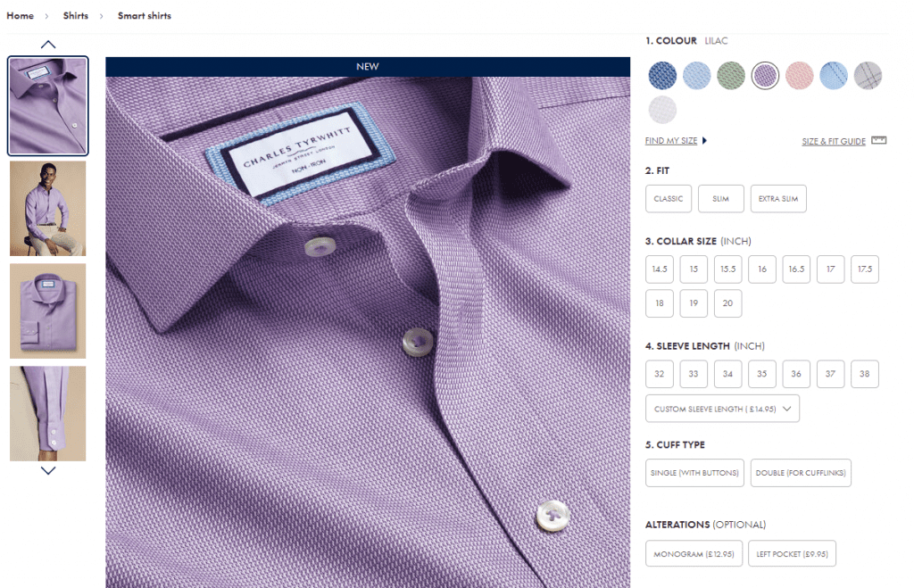The height and width of the screenshot is (588, 914).
Task: Choose Double (for cufflinks) cuff type
Action: (x=801, y=472)
